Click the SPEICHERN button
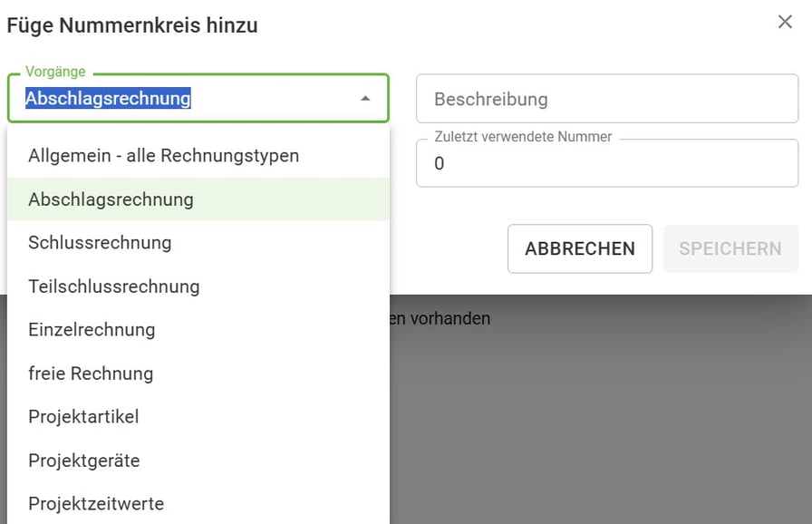The height and width of the screenshot is (524, 812). [x=730, y=248]
